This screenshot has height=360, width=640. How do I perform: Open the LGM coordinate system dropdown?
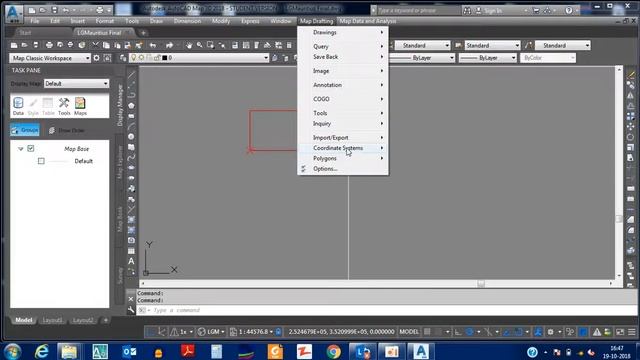[x=211, y=332]
